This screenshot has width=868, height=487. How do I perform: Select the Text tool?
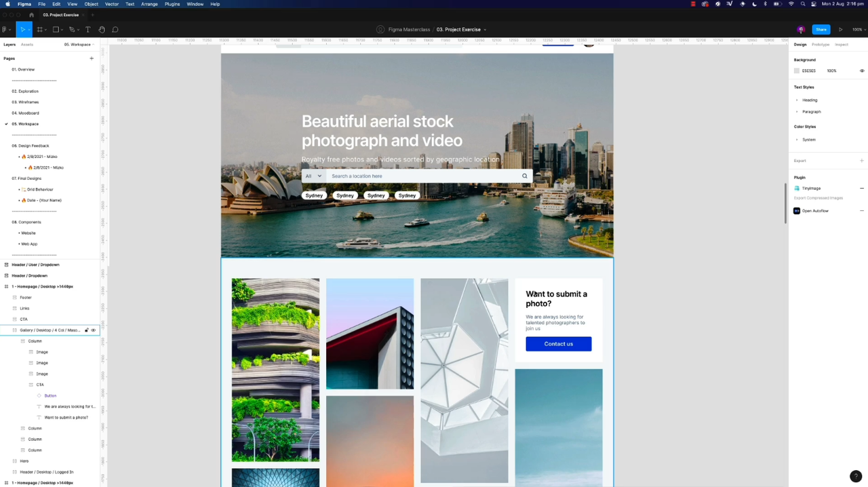[x=87, y=29]
